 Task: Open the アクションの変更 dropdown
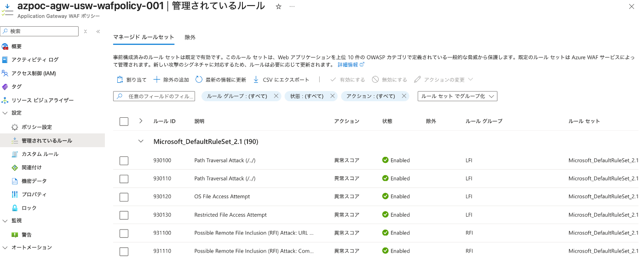pos(443,80)
